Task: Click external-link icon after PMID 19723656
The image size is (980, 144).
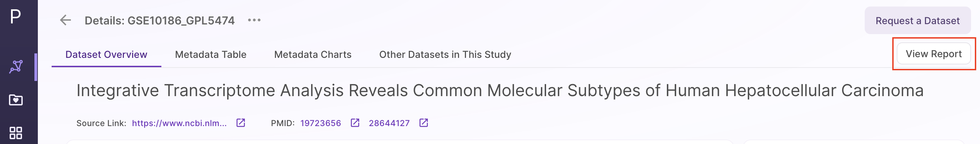Action: click(354, 123)
